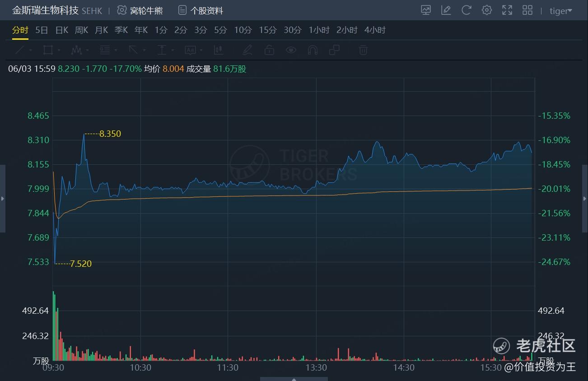588x381 pixels.
Task: Select the arrow marker tool
Action: click(133, 50)
